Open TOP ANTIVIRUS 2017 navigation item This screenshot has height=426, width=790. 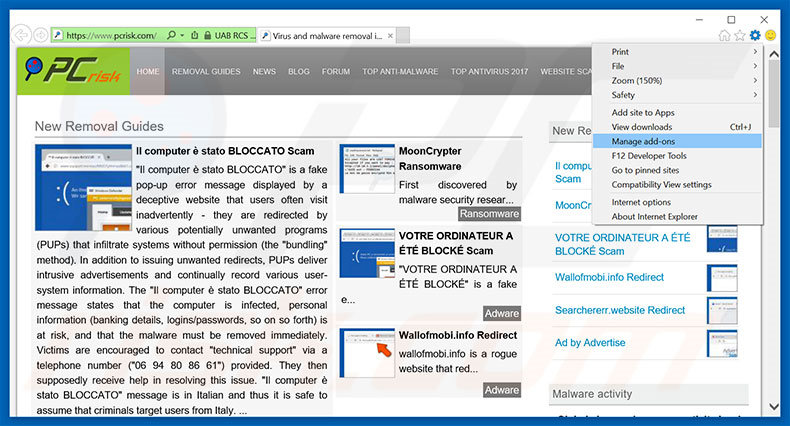489,72
